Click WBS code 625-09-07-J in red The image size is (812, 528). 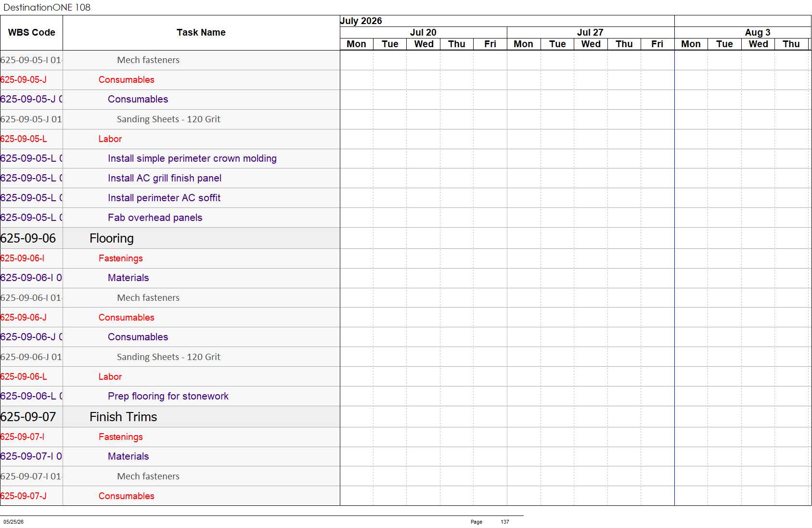pyautogui.click(x=24, y=496)
